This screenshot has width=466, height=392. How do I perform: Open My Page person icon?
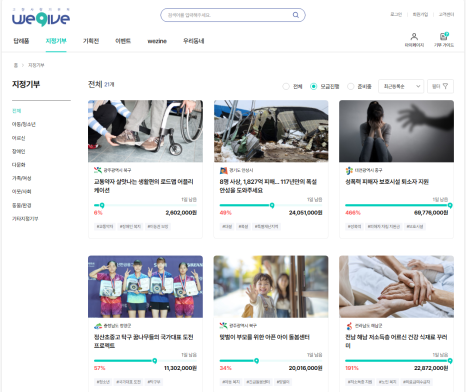point(414,36)
